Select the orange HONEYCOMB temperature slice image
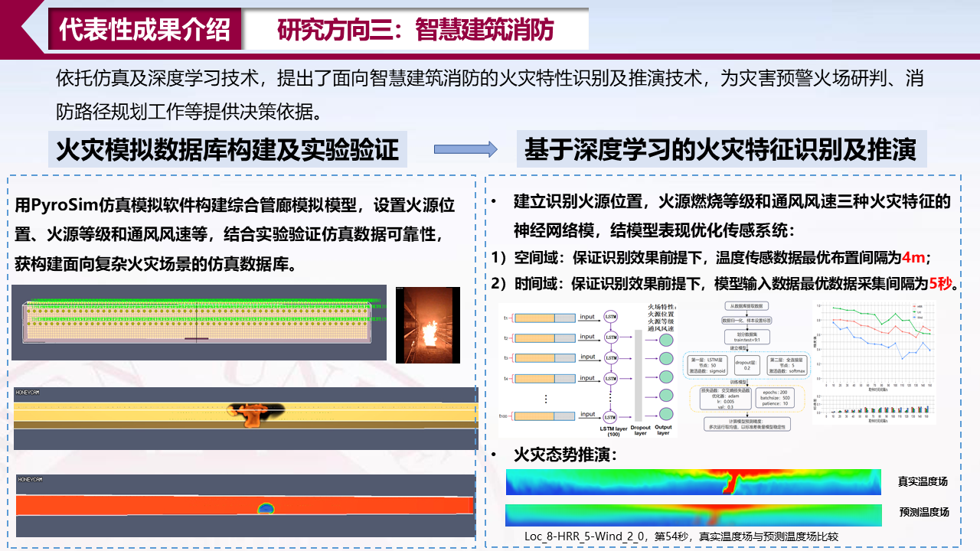The image size is (980, 551). 245,505
